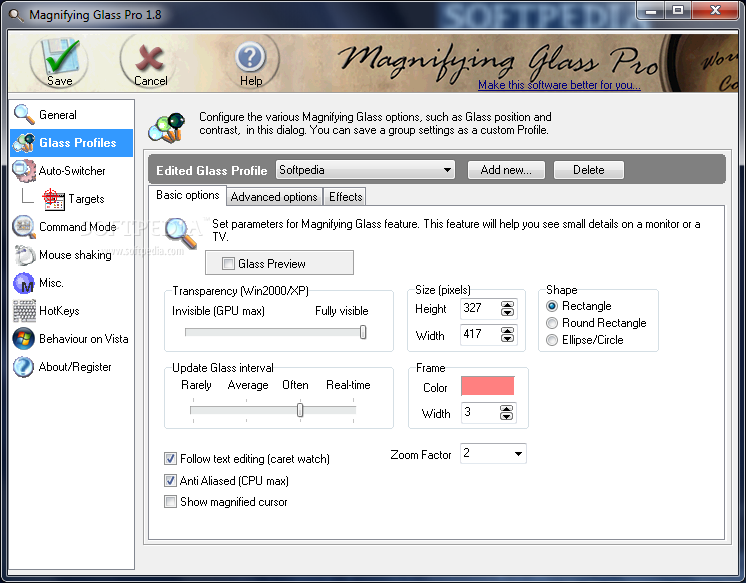This screenshot has width=746, height=583.
Task: Minimize the Magnifying Glass Pro window
Action: pos(651,11)
